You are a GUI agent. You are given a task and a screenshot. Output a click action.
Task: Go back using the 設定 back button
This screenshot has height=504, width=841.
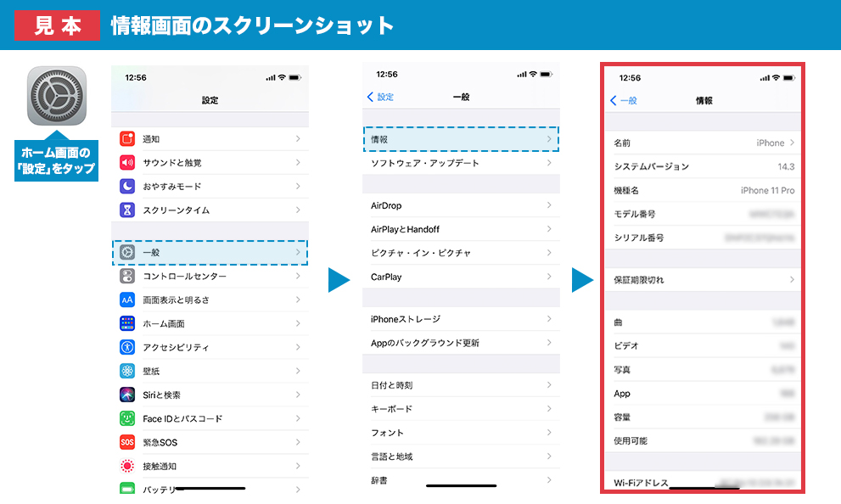(380, 98)
